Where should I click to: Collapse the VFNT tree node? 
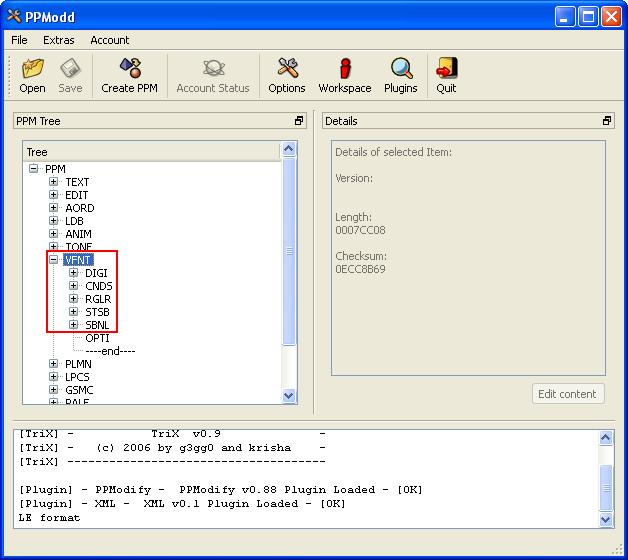(53, 260)
